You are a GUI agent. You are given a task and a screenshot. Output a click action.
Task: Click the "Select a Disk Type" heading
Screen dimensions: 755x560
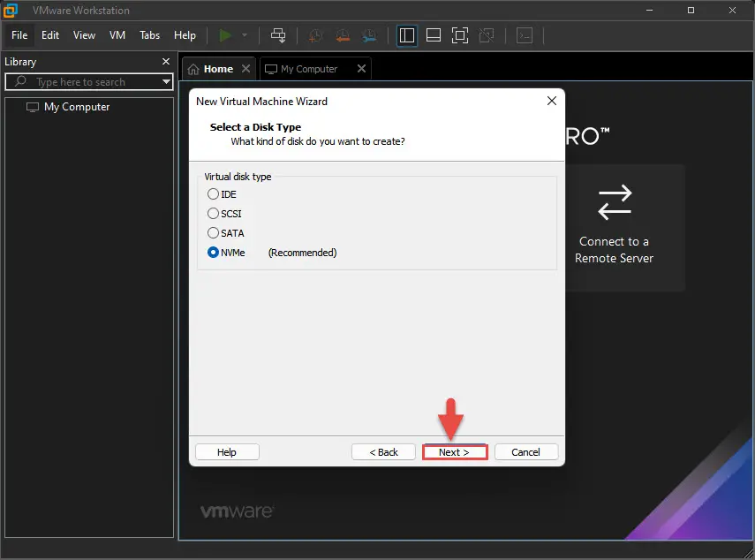click(x=255, y=127)
